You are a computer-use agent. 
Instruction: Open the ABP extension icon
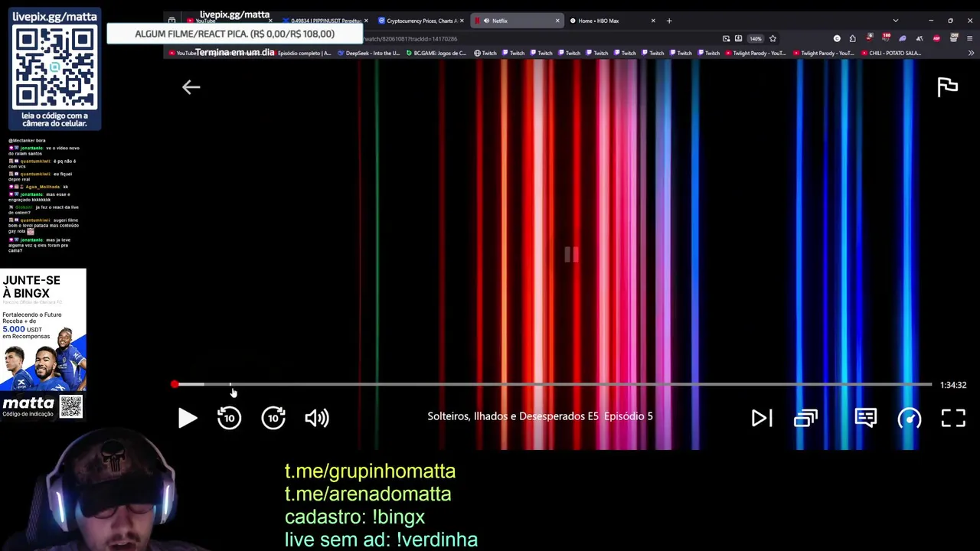coord(936,38)
